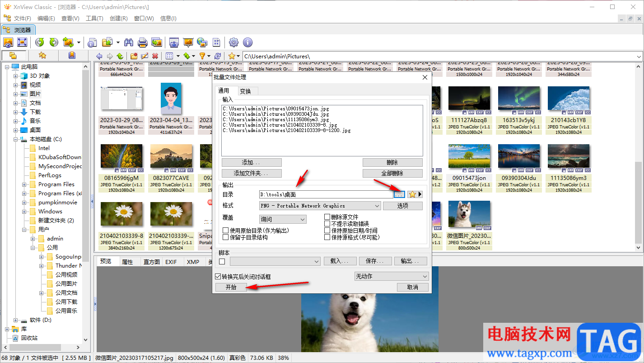The height and width of the screenshot is (363, 644).
Task: Check 保持源格式(尽可能) checkbox
Action: (x=327, y=237)
